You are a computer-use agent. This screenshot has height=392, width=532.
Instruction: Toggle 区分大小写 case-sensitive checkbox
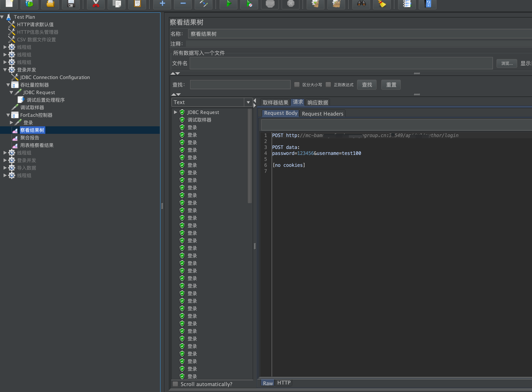click(x=296, y=85)
